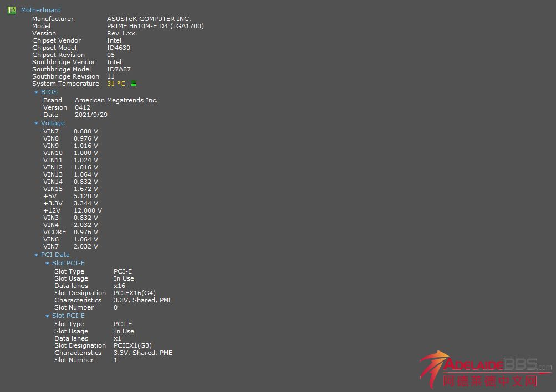The image size is (556, 392).
Task: Select slot designation PCIEX1(G3)
Action: [132, 345]
